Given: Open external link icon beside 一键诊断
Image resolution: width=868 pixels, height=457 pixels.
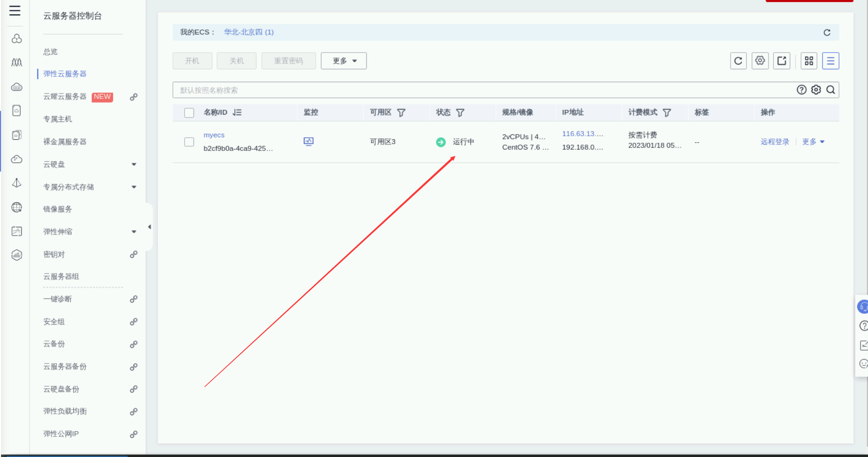Looking at the screenshot, I should click(133, 299).
